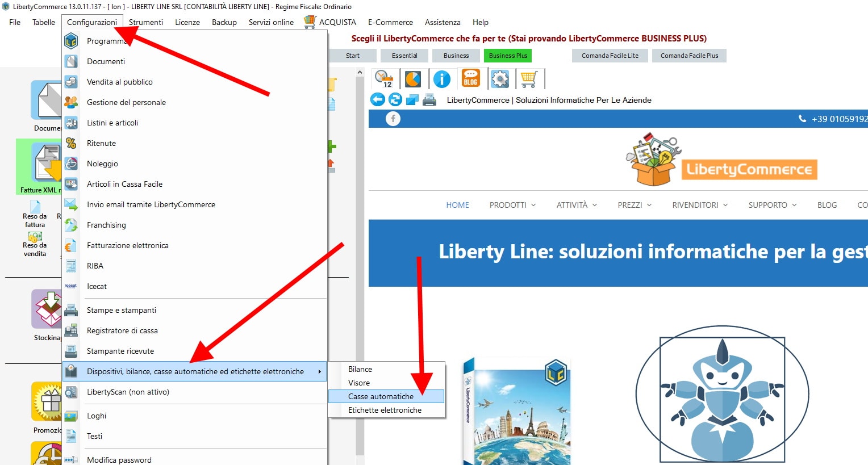The width and height of the screenshot is (868, 465).
Task: Open the gear settings tab icon
Action: [x=500, y=79]
